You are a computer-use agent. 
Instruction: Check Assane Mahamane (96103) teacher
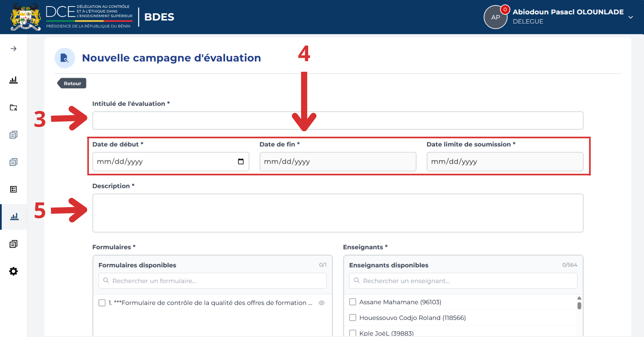[x=353, y=302]
